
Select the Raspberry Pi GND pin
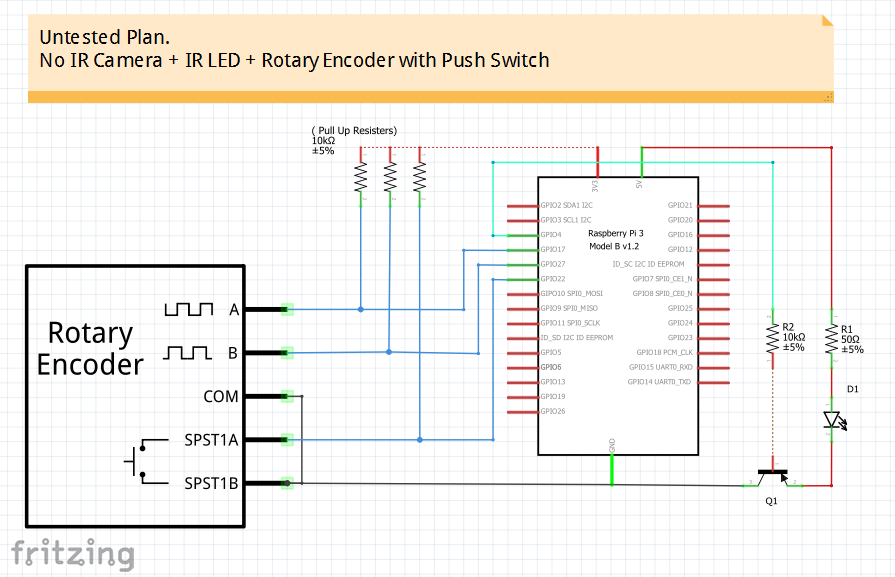point(612,470)
